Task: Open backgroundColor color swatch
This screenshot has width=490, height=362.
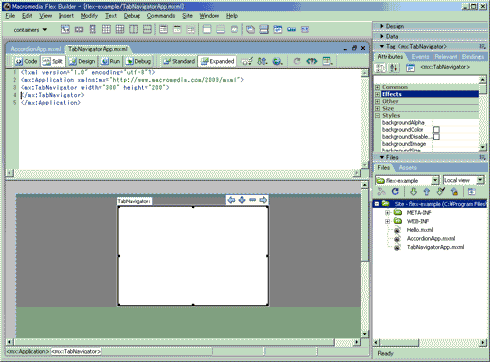Action: pos(436,130)
